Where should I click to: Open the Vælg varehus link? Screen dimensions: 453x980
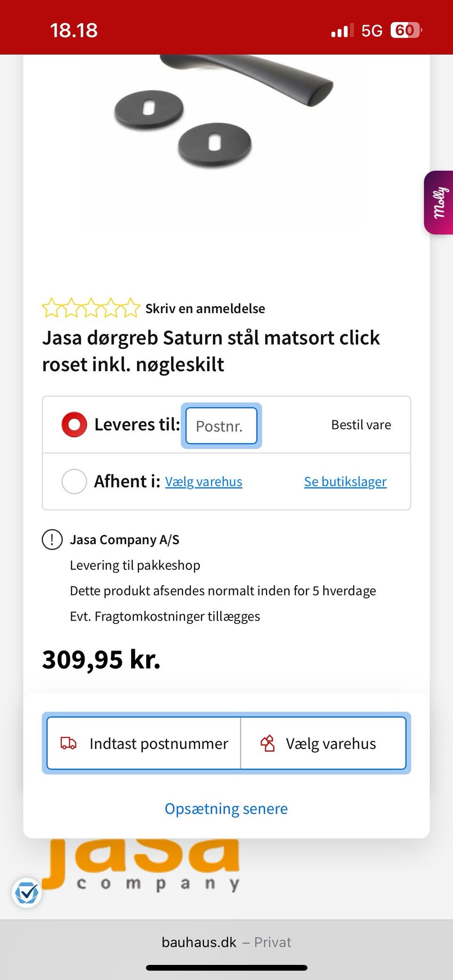203,482
